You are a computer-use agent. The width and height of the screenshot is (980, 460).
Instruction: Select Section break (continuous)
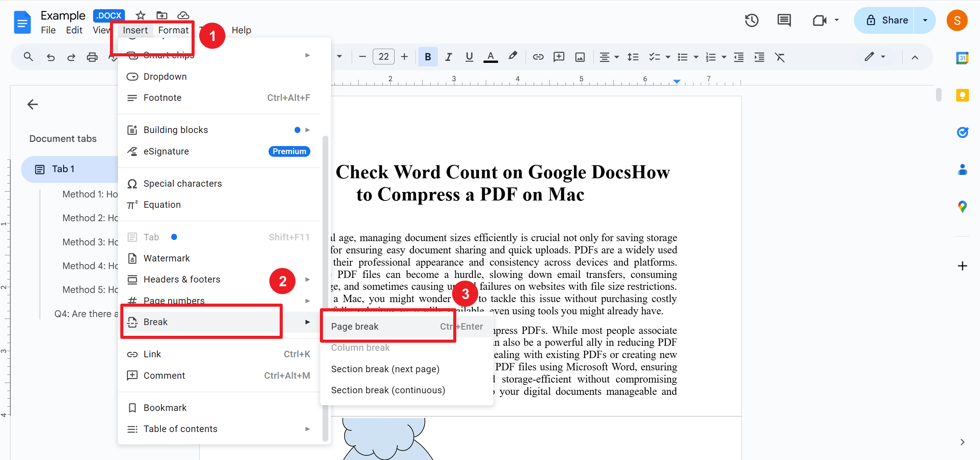tap(407, 390)
